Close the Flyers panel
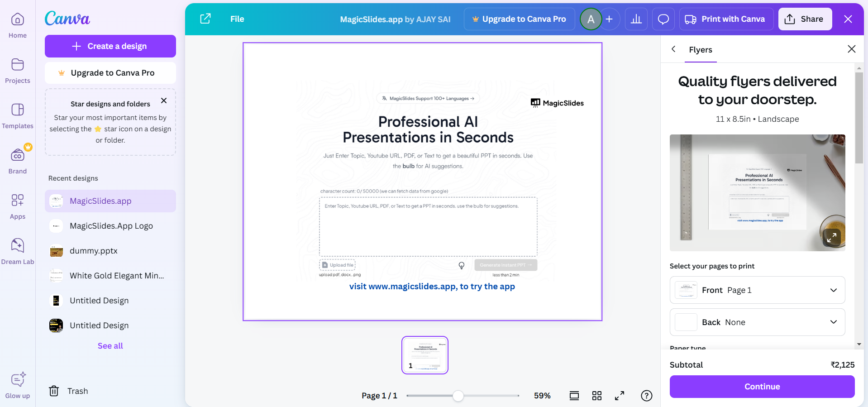This screenshot has width=868, height=407. point(852,49)
